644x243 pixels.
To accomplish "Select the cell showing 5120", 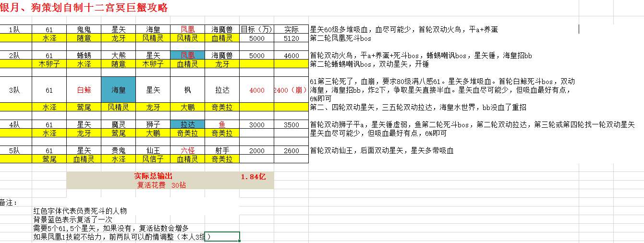I will (291, 38).
